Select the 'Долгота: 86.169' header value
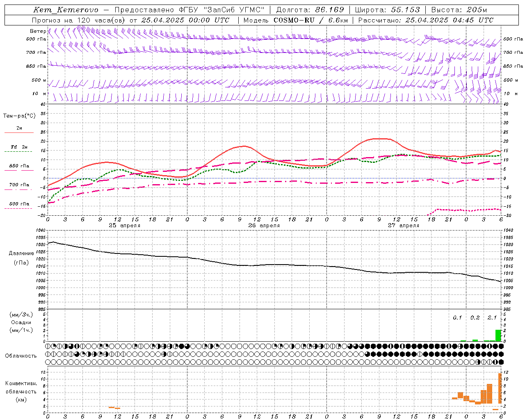This screenshot has height=420, width=525. coord(310,10)
